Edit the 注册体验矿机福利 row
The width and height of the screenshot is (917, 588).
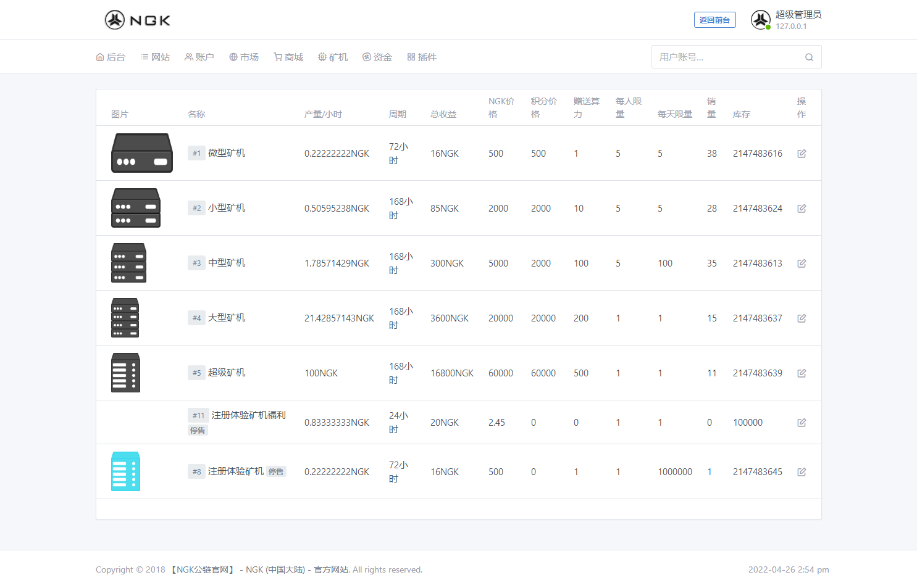pyautogui.click(x=802, y=423)
